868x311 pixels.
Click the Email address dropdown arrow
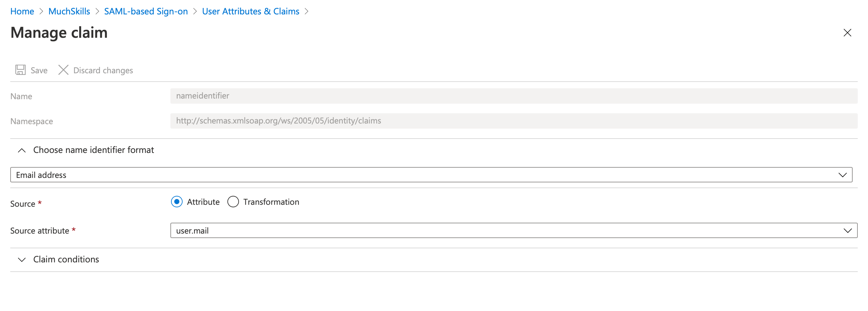[x=842, y=175]
